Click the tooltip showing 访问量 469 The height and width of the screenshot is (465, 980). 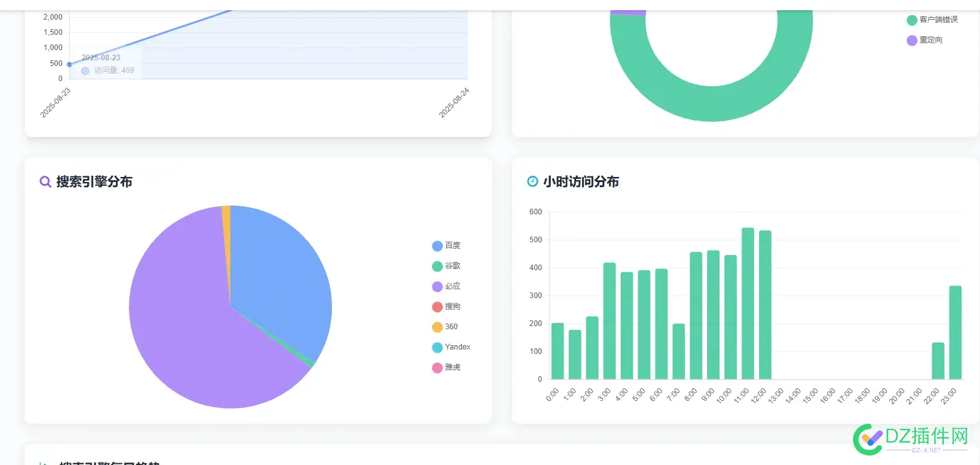(105, 70)
